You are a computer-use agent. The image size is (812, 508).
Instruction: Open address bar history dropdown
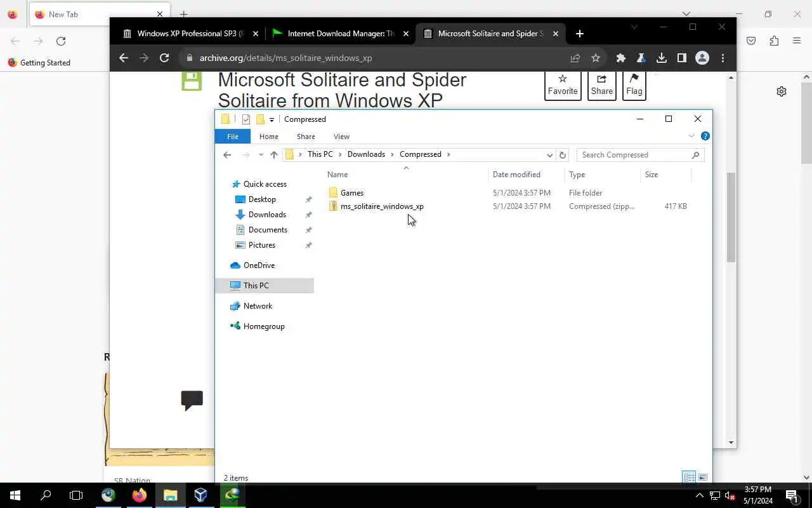click(x=549, y=155)
